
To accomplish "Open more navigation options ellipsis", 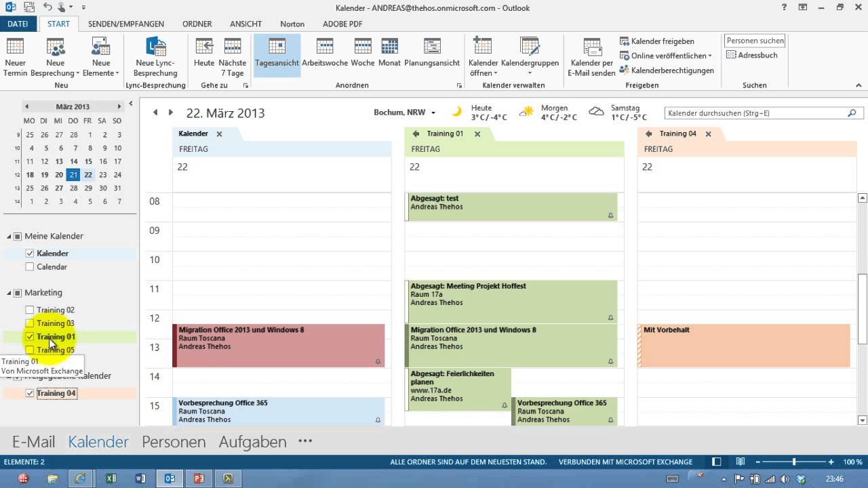I will (305, 441).
